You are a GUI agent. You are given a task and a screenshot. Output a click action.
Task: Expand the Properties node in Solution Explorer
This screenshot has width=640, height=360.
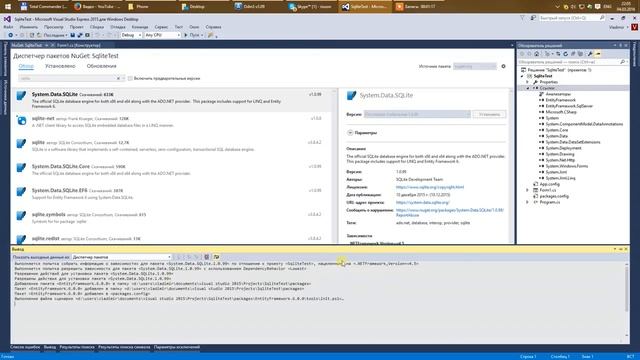(x=527, y=82)
